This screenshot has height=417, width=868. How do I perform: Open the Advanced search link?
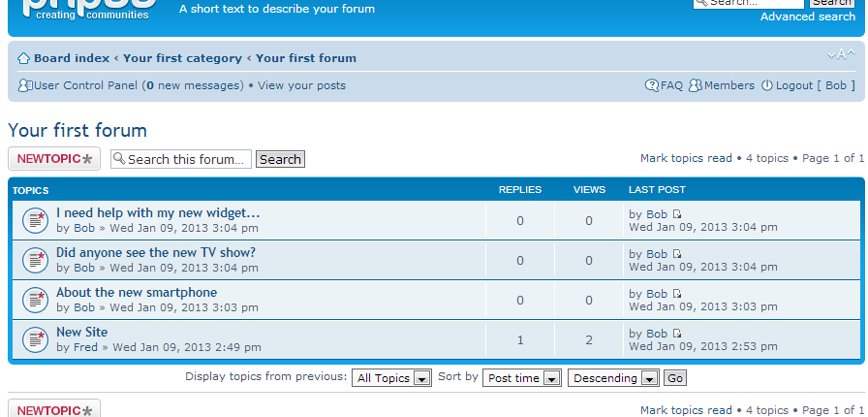807,16
